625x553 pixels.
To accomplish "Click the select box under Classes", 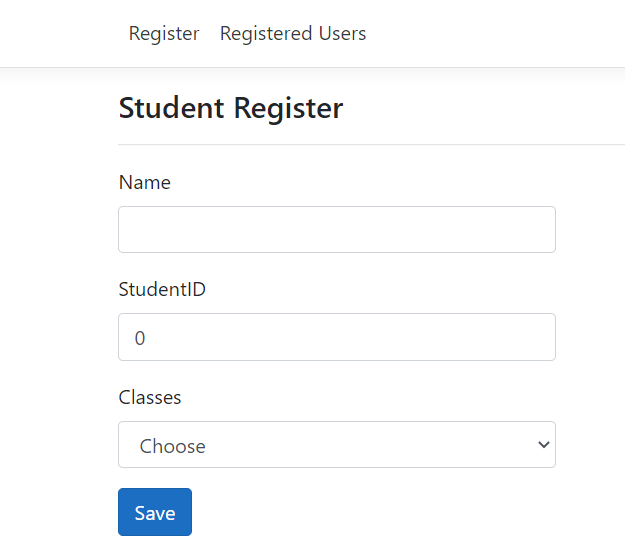I will 336,445.
